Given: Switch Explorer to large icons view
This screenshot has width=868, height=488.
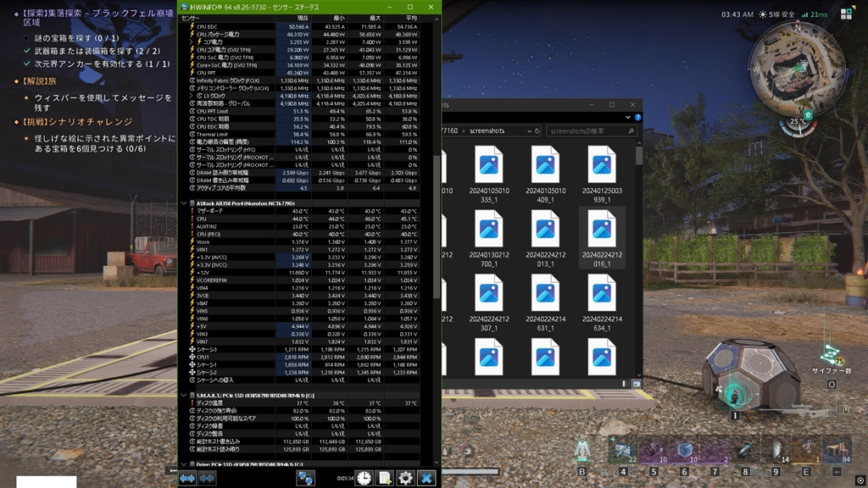Looking at the screenshot, I should click(x=636, y=384).
